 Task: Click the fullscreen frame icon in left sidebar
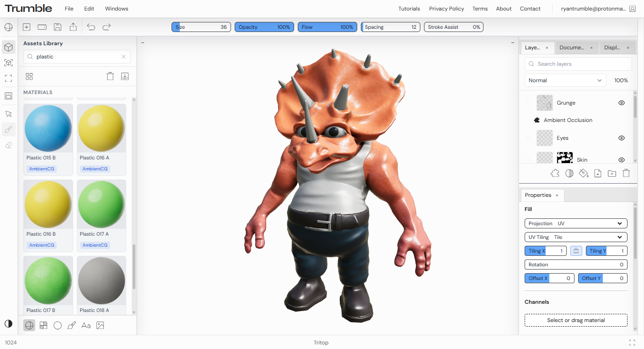pyautogui.click(x=8, y=79)
